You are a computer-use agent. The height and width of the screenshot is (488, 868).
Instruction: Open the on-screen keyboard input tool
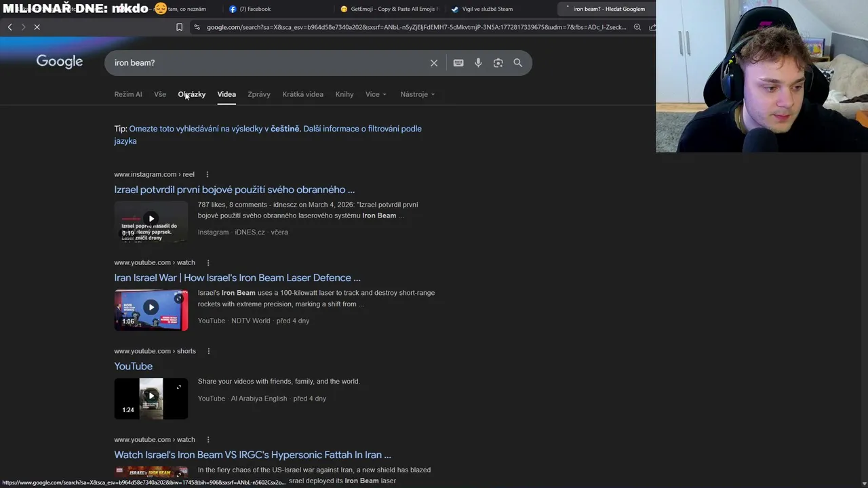(458, 63)
